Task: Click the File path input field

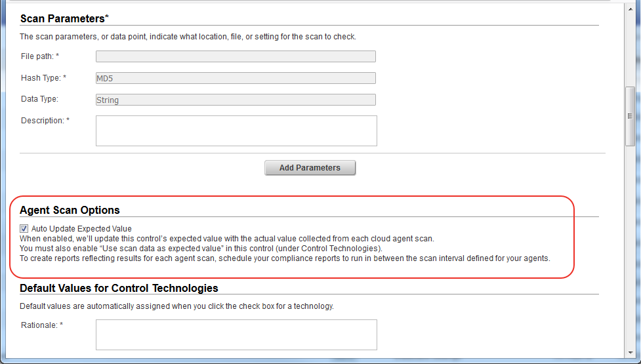Action: [x=236, y=56]
